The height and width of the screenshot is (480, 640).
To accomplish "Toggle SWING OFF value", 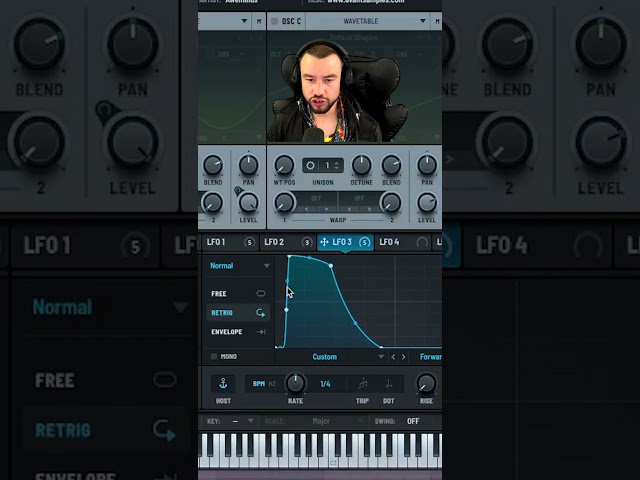I will click(x=413, y=421).
